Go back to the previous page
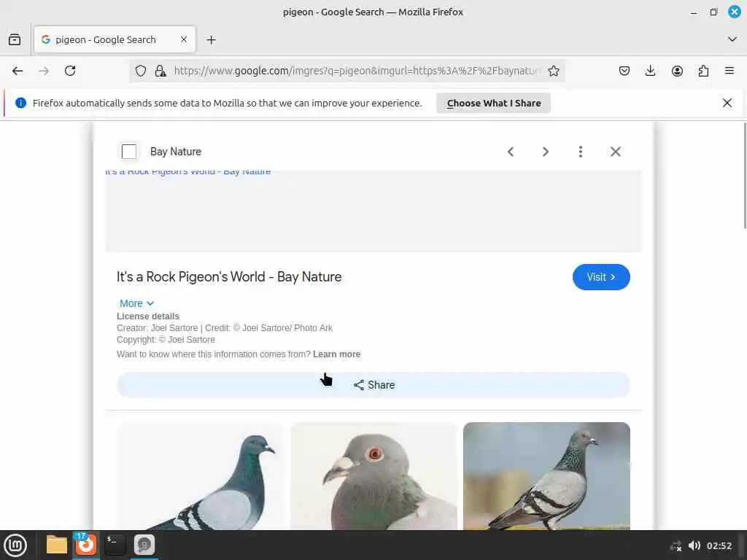The width and height of the screenshot is (747, 560). pos(18,71)
